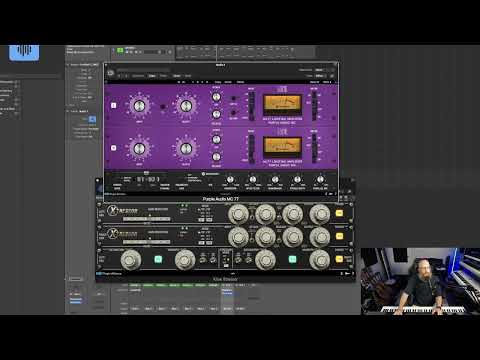Adjust Xtressor second channel Input knob
The width and height of the screenshot is (480, 360).
[x=238, y=237]
